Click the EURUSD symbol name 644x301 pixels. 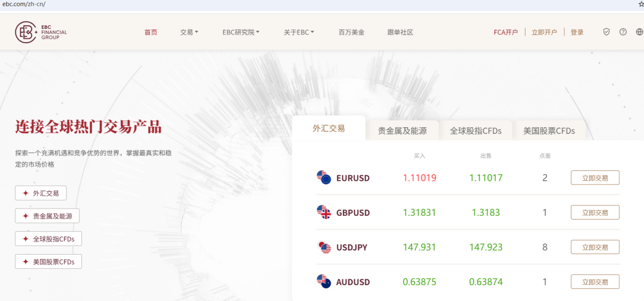tap(353, 178)
